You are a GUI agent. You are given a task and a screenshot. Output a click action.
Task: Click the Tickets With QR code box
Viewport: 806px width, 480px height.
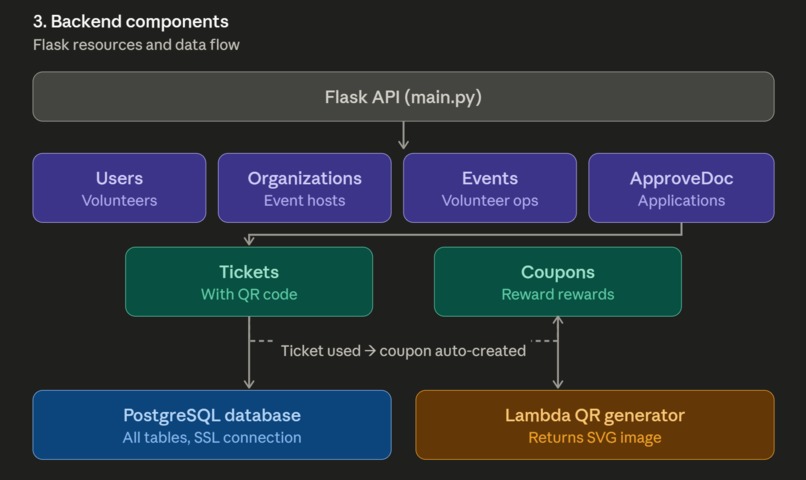[249, 282]
